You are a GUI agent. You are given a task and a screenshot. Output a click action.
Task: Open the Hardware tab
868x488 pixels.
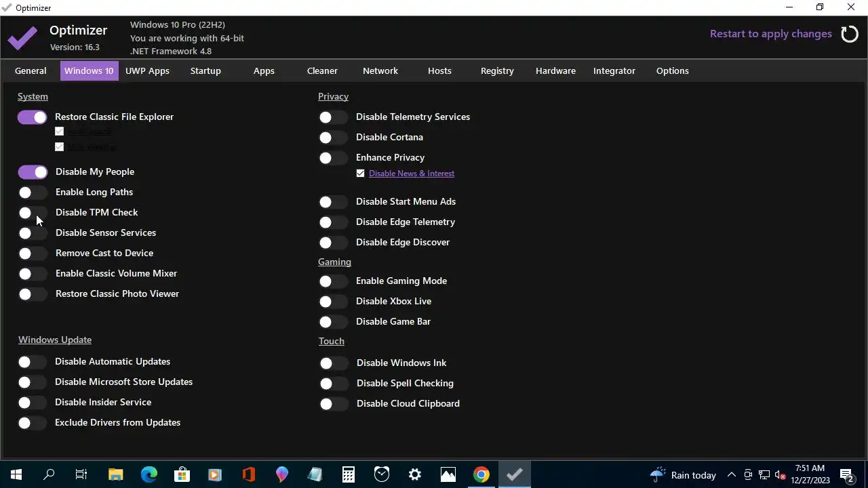point(555,70)
